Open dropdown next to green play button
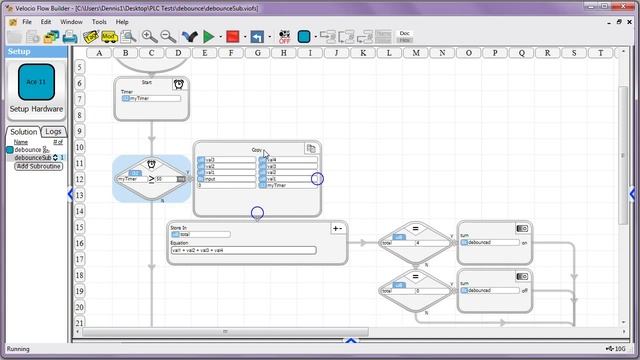Screen dimensions: 640x360 pos(220,37)
